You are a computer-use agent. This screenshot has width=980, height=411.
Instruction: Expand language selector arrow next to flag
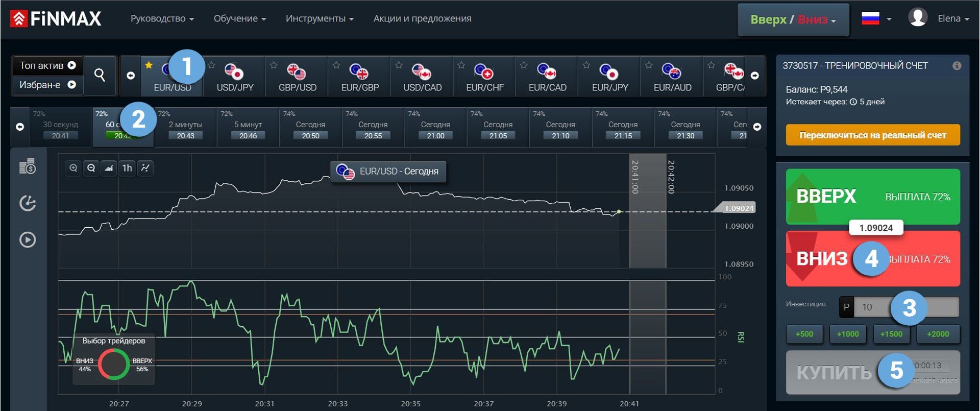pos(889,19)
